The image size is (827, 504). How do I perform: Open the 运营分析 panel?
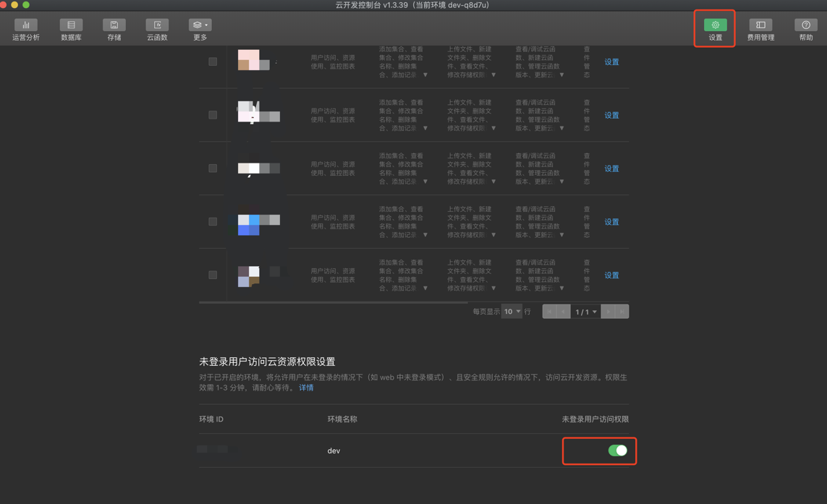pyautogui.click(x=25, y=29)
